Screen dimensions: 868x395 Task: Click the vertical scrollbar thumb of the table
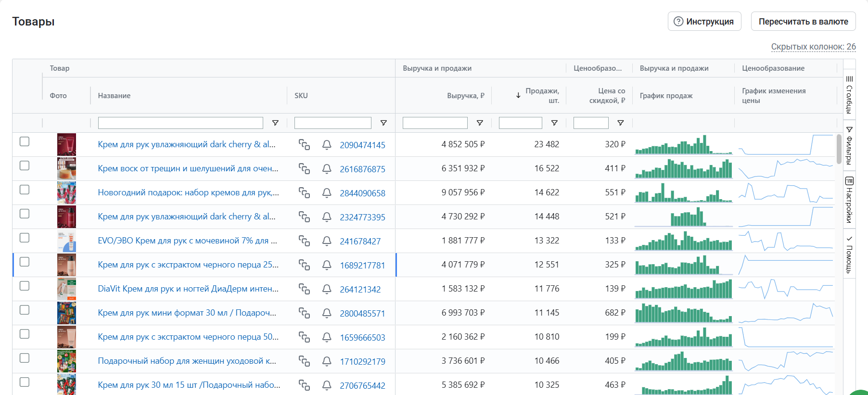coord(839,149)
